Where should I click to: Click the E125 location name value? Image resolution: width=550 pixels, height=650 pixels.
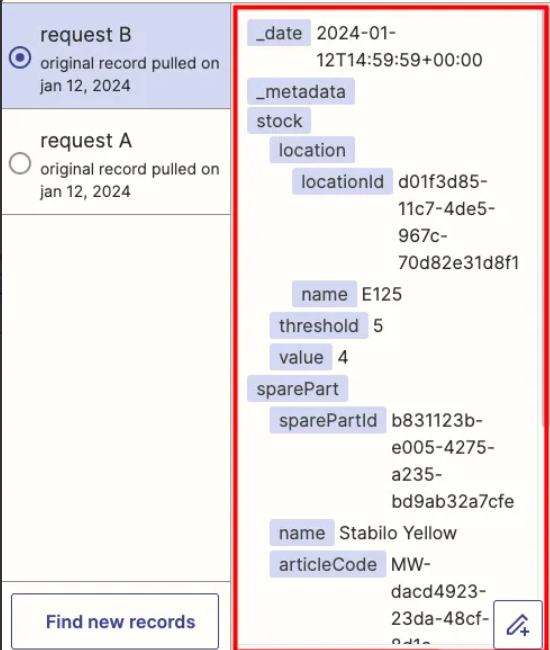382,294
